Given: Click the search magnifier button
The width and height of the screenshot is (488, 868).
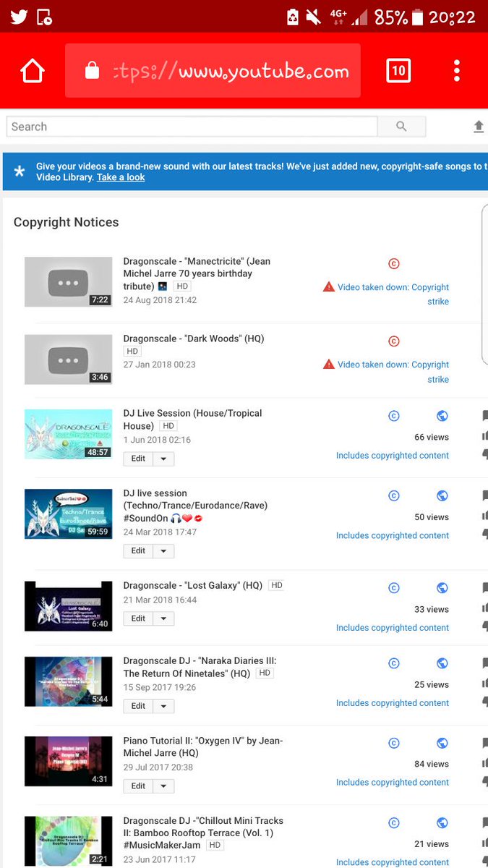Looking at the screenshot, I should 402,127.
